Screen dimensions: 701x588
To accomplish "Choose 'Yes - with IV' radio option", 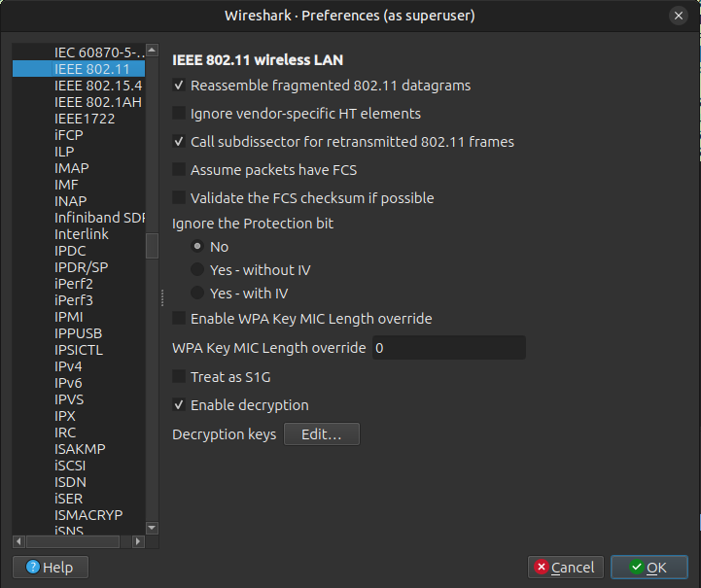I will click(197, 294).
